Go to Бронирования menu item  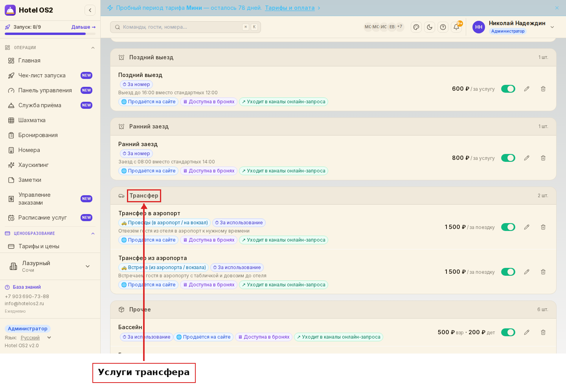pos(50,135)
